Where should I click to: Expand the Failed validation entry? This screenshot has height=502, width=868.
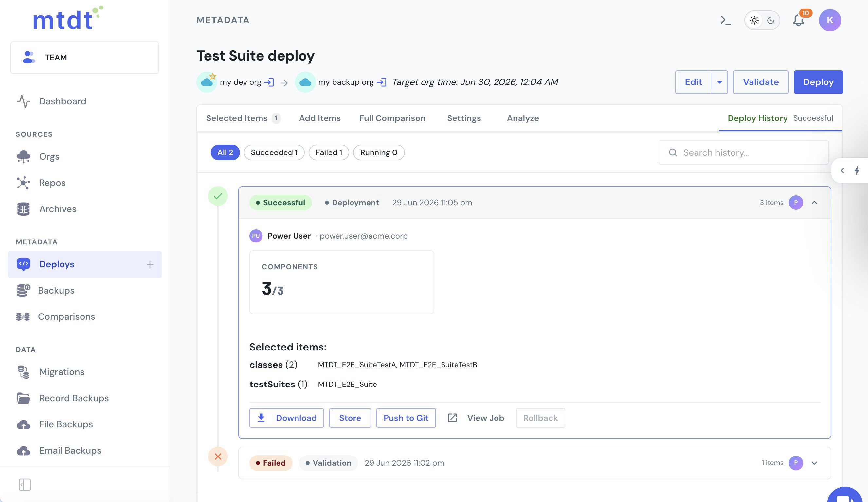814,463
